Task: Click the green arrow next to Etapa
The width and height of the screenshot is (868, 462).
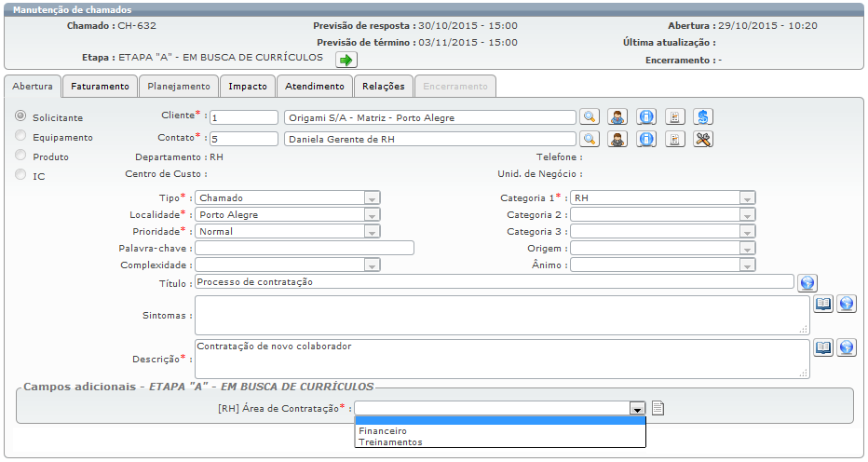Action: pyautogui.click(x=346, y=60)
